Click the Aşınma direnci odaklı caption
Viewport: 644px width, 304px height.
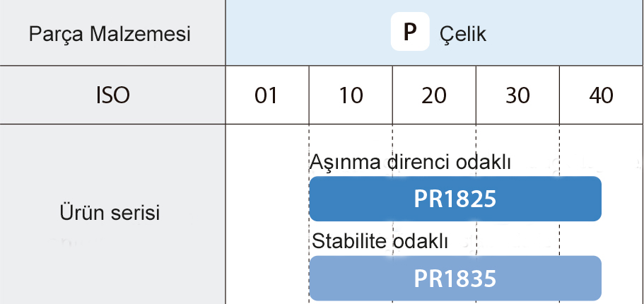410,162
